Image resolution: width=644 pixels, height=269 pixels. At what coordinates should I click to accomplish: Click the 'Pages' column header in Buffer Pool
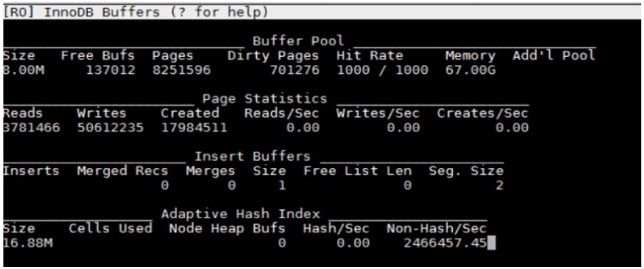(x=172, y=56)
